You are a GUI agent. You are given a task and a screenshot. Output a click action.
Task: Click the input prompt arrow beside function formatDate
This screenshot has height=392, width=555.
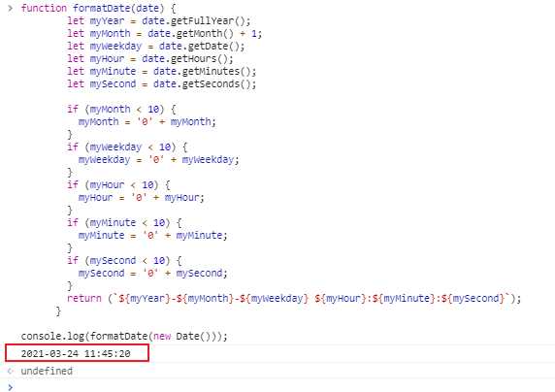11,8
